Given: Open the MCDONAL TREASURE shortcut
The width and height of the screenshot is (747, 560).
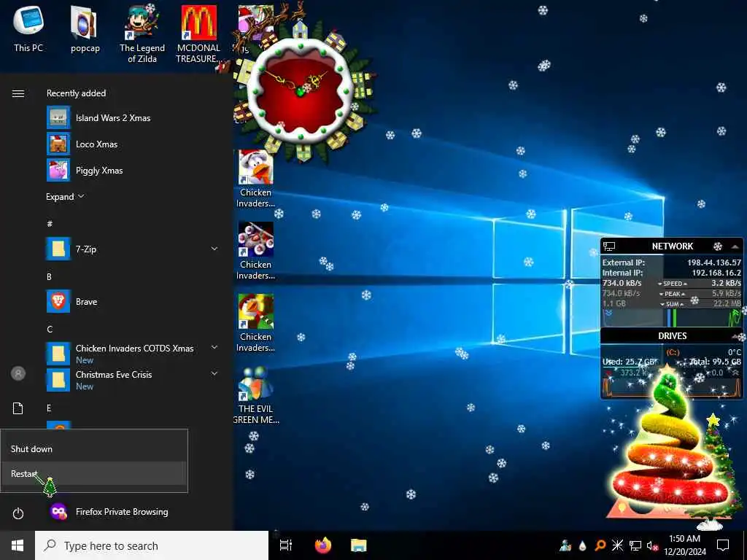Looking at the screenshot, I should (x=198, y=34).
